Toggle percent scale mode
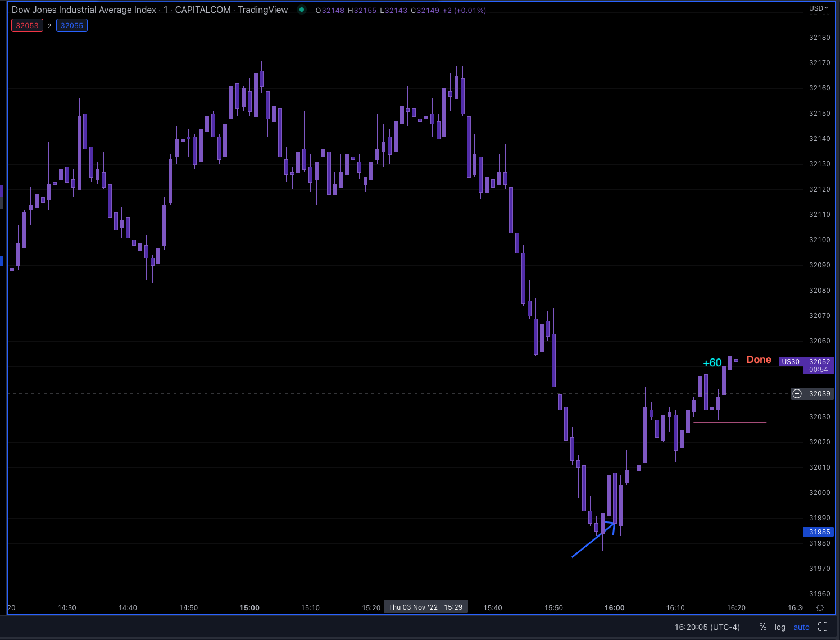Viewport: 840px width, 640px height. (x=763, y=627)
